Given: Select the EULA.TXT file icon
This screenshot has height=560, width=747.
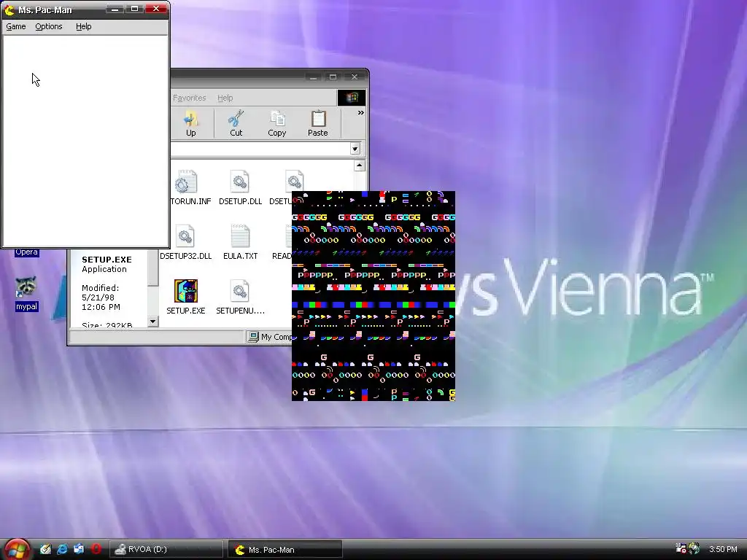Looking at the screenshot, I should (x=240, y=237).
